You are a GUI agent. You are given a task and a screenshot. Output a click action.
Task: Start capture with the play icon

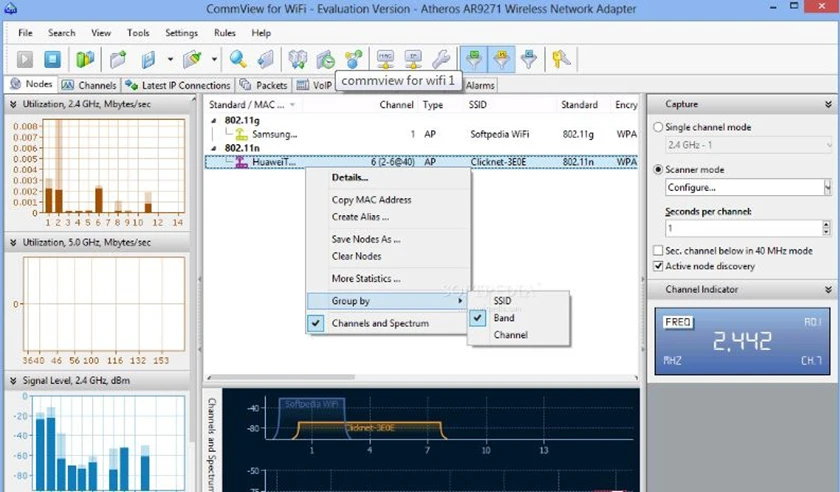[x=25, y=59]
